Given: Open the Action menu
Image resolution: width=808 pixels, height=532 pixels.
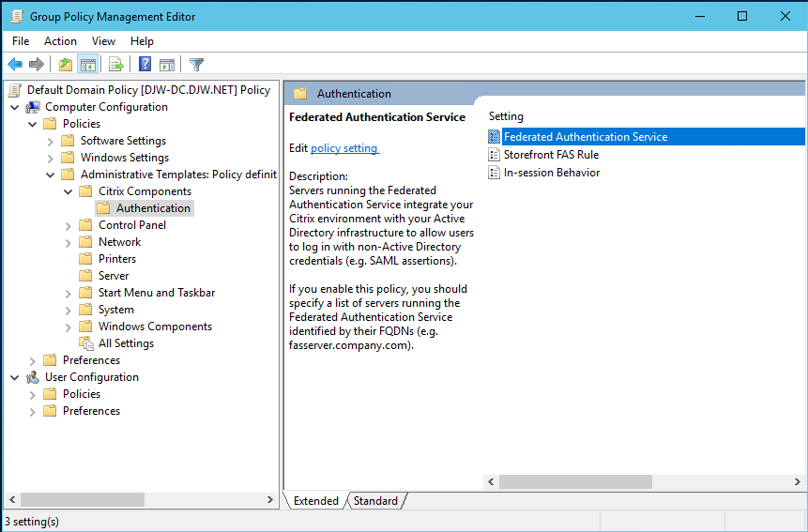Looking at the screenshot, I should click(x=60, y=41).
